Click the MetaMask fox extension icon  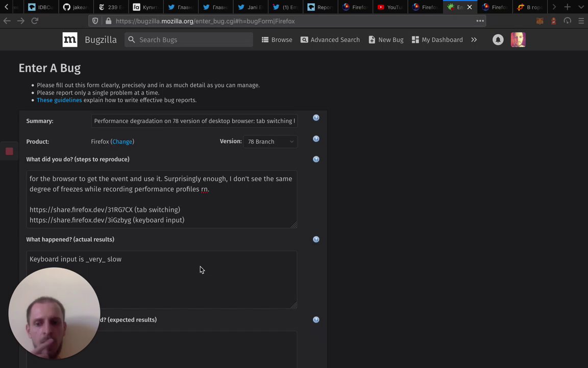click(x=540, y=21)
